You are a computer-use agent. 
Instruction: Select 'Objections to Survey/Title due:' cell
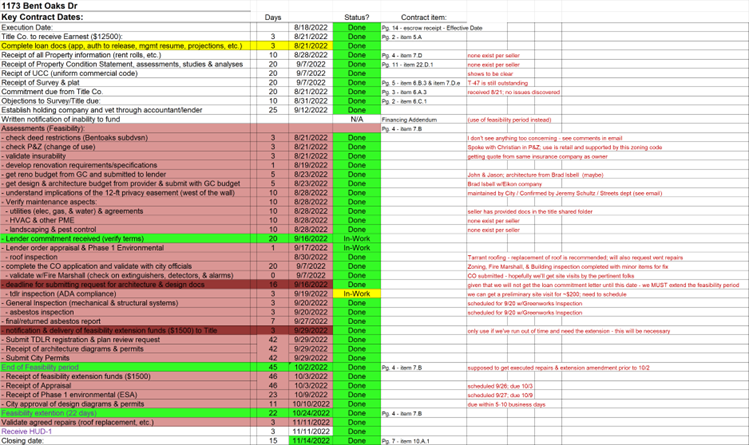(x=125, y=101)
